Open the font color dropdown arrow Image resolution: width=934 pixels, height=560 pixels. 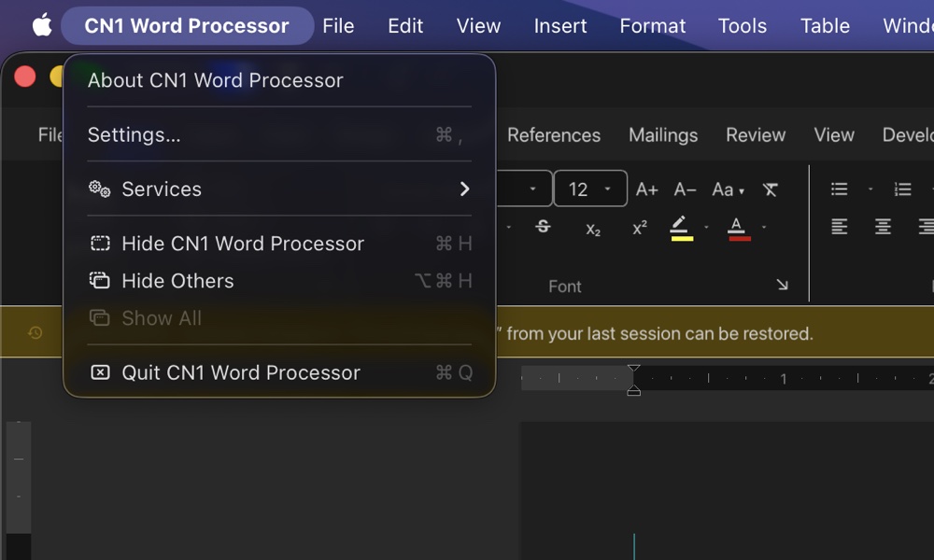(x=764, y=227)
